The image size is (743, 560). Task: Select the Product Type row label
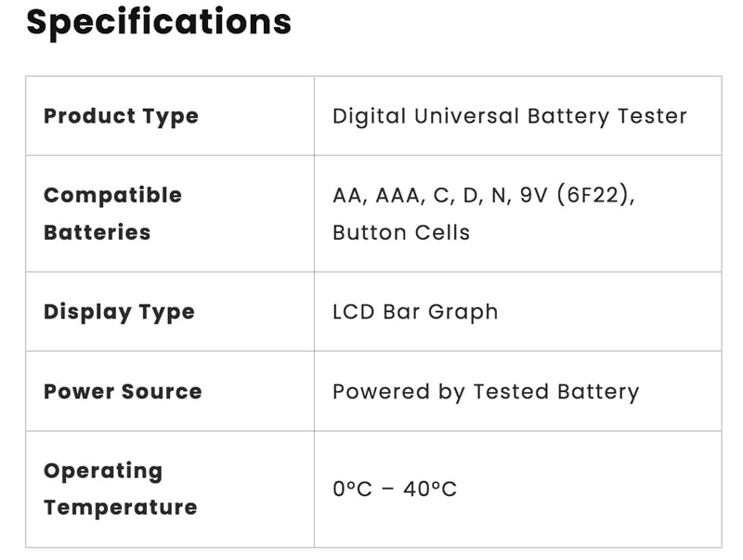[121, 116]
